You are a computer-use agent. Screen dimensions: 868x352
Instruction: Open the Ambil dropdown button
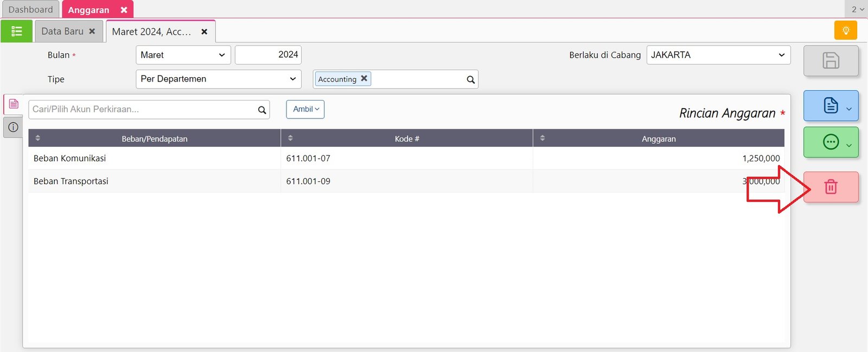305,109
